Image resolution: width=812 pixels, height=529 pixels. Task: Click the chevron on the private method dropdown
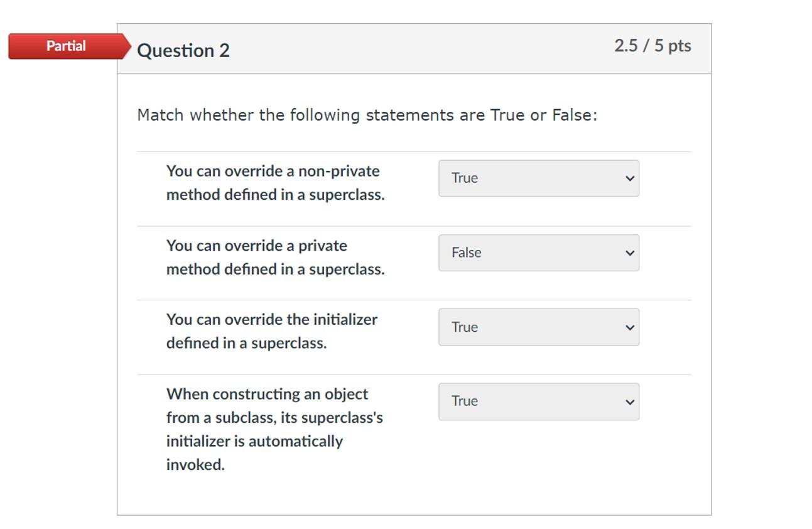(630, 253)
